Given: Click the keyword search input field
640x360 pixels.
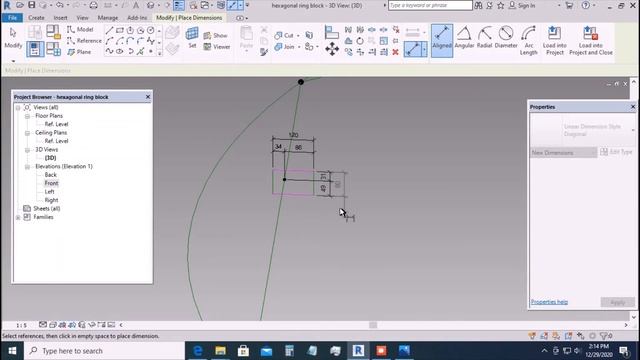Looking at the screenshot, I should point(430,5).
